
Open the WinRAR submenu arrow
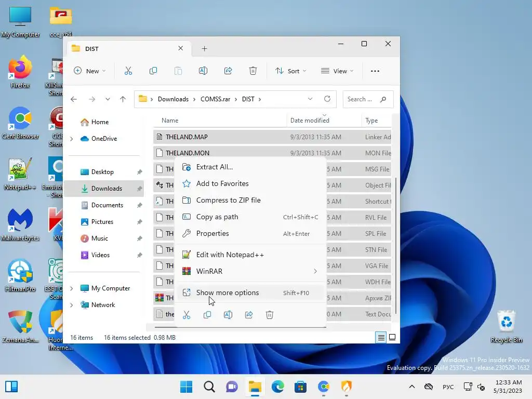click(315, 271)
